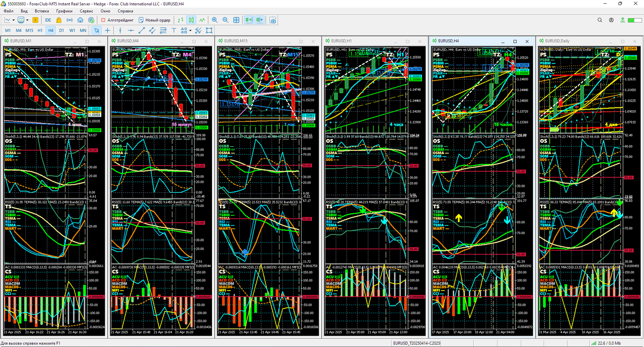644x347 pixels.
Task: Expand the chart type dropdown arrow
Action: [x=14, y=20]
